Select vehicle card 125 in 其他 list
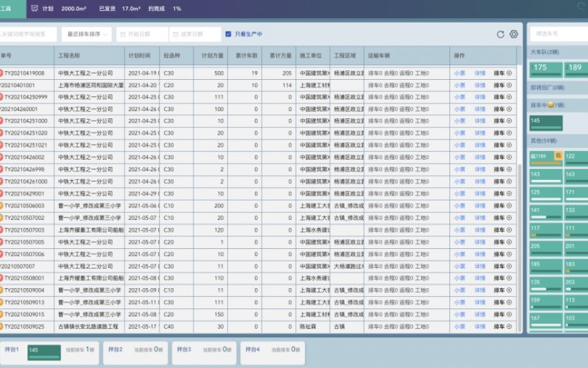588x368 pixels. point(546,195)
